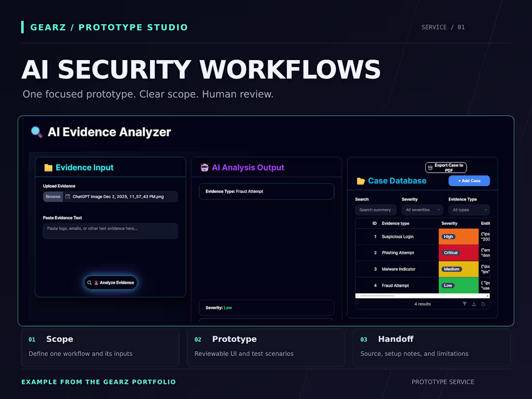Click the uploaded ChatGPT Image file name
532x399 pixels.
(118, 197)
